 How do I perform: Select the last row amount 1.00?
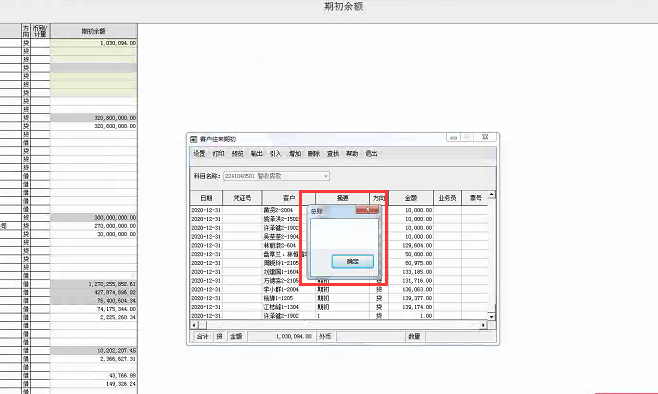pos(411,316)
